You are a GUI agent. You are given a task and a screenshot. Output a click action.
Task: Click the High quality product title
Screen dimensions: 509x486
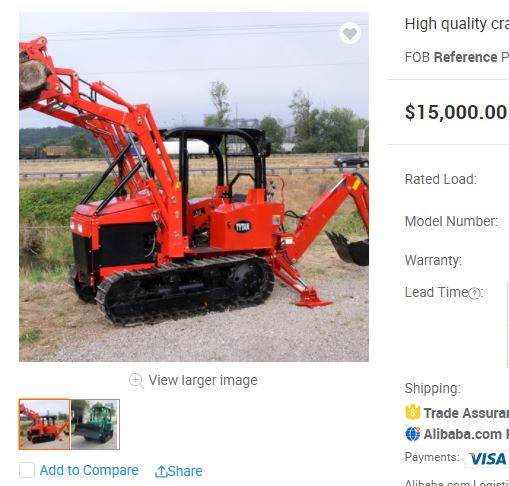point(457,24)
